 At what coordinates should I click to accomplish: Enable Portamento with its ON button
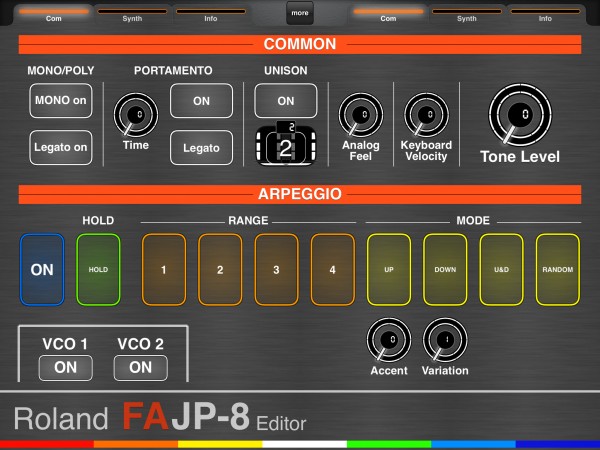click(201, 101)
